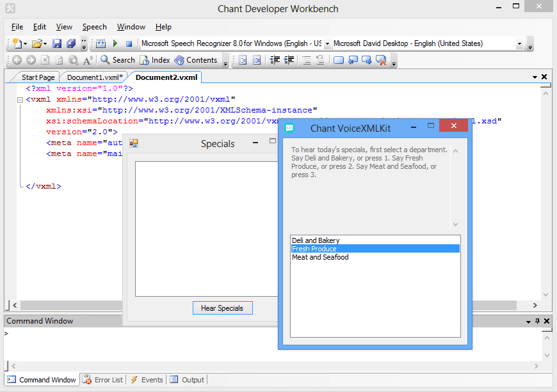The height and width of the screenshot is (392, 557).
Task: Click the help Back navigation arrow
Action: pyautogui.click(x=17, y=60)
